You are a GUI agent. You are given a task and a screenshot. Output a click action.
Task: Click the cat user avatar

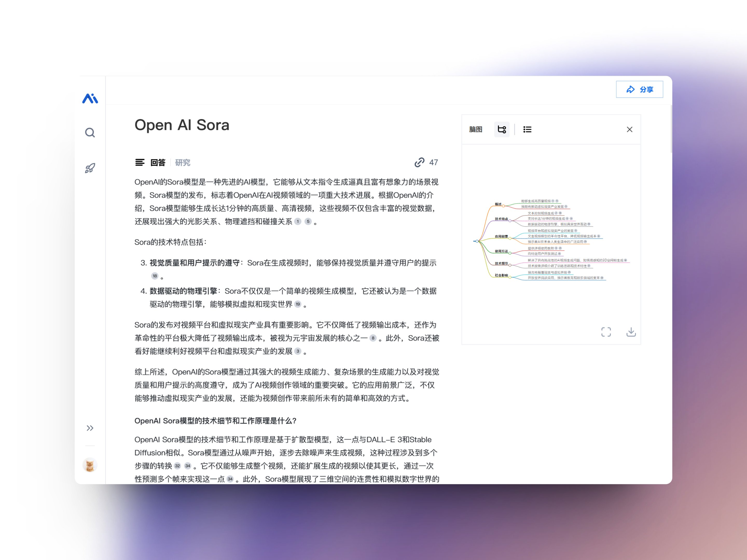pyautogui.click(x=90, y=465)
